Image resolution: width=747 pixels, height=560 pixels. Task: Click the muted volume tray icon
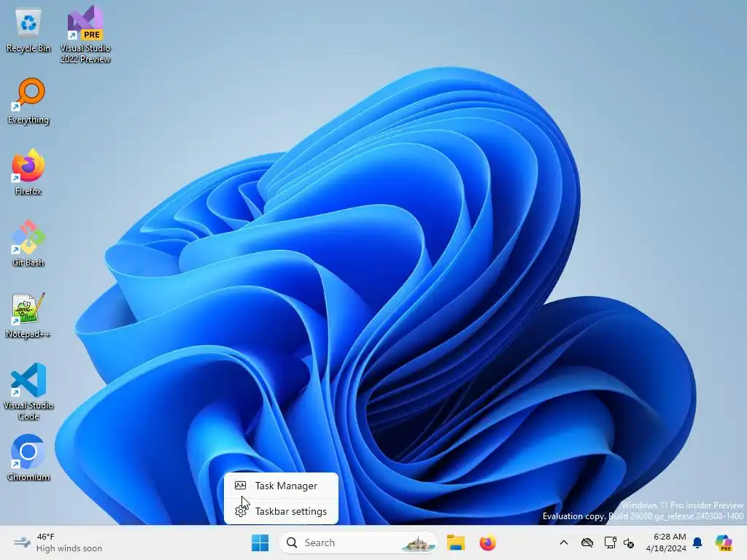(x=629, y=542)
